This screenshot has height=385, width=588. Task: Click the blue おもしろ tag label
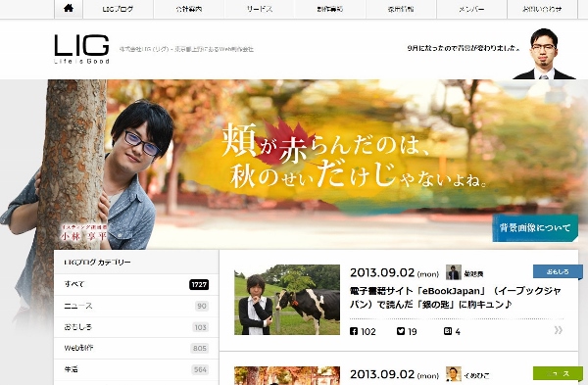pyautogui.click(x=558, y=271)
